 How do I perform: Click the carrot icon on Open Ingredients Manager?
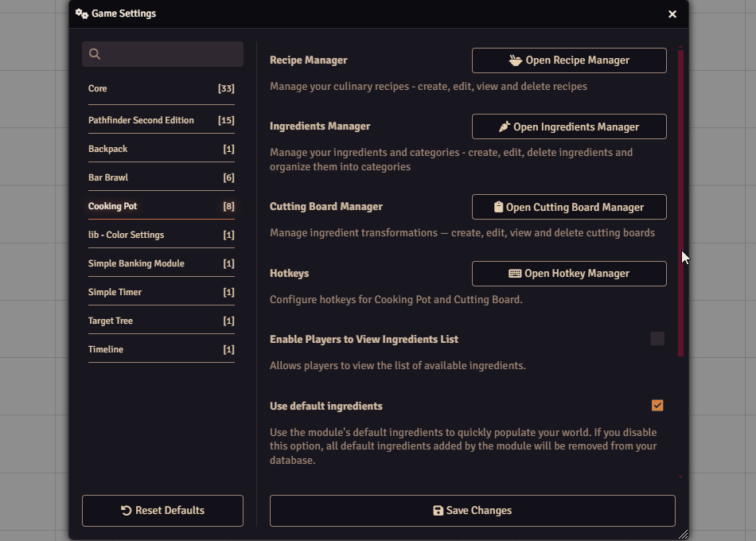pyautogui.click(x=505, y=126)
